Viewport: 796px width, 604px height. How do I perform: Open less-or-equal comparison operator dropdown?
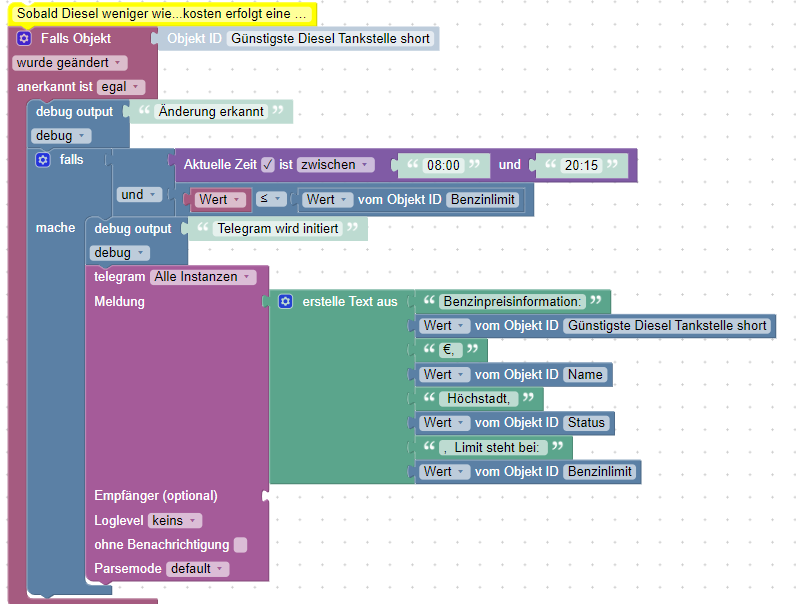(271, 199)
